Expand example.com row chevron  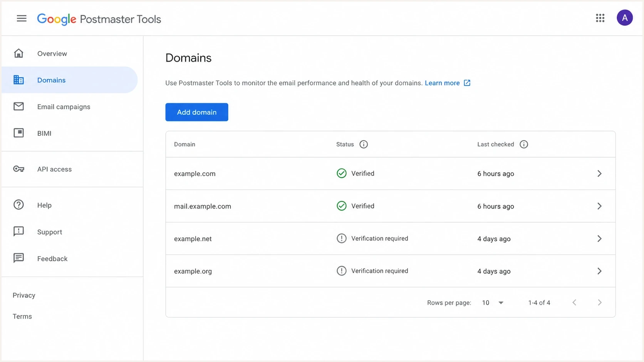(599, 173)
